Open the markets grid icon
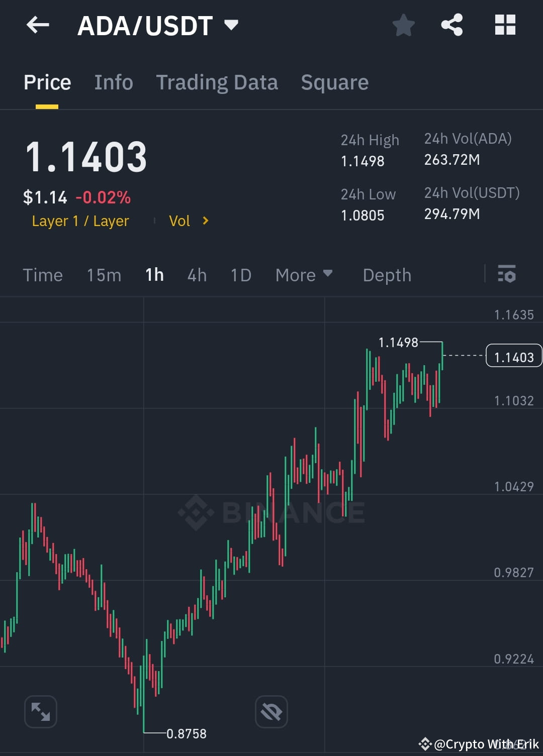 (x=505, y=25)
